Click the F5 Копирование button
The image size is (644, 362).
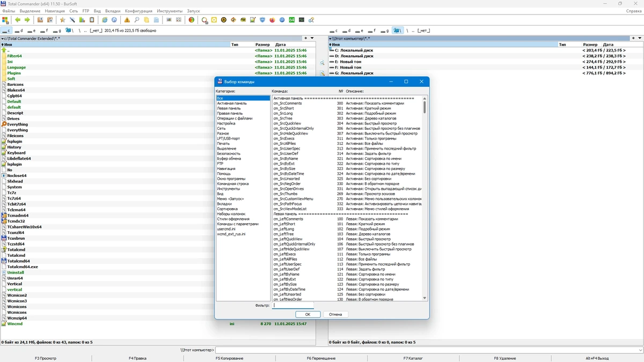(230, 358)
